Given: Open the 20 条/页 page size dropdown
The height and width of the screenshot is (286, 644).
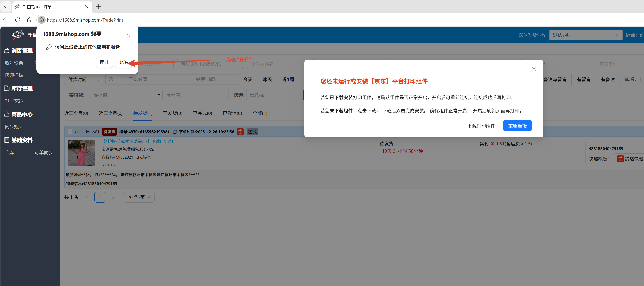Looking at the screenshot, I should click(x=139, y=197).
